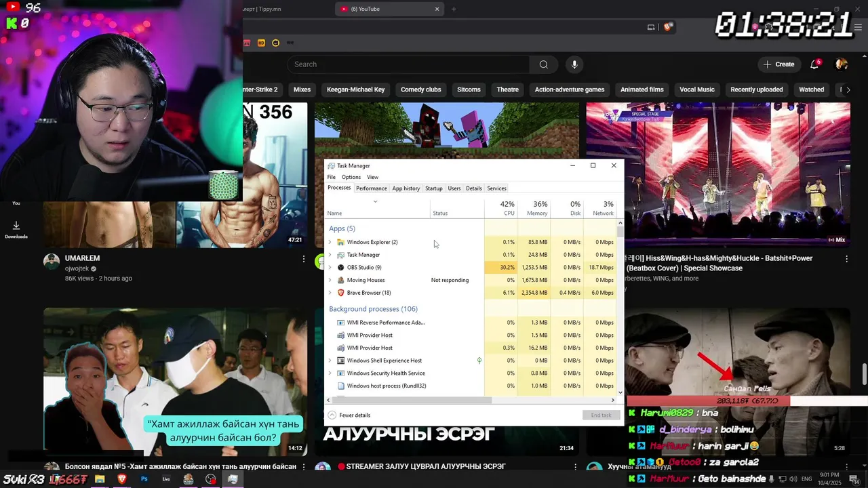Open the Task Manager View menu
This screenshot has height=488, width=868.
[373, 177]
